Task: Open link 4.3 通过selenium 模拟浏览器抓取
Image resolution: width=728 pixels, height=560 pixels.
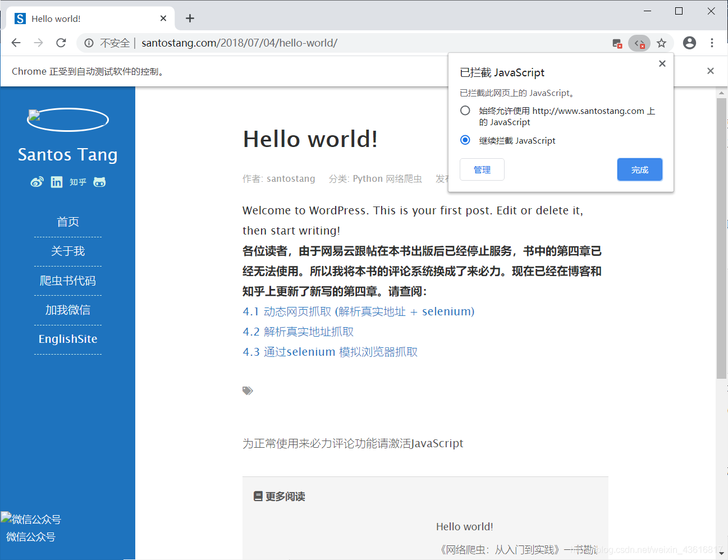Action: (330, 352)
